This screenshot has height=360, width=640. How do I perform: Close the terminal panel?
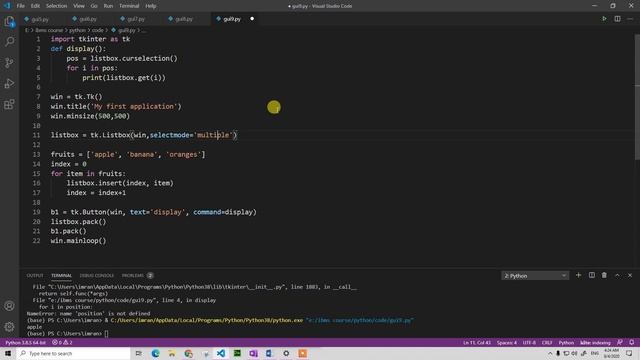[630, 276]
